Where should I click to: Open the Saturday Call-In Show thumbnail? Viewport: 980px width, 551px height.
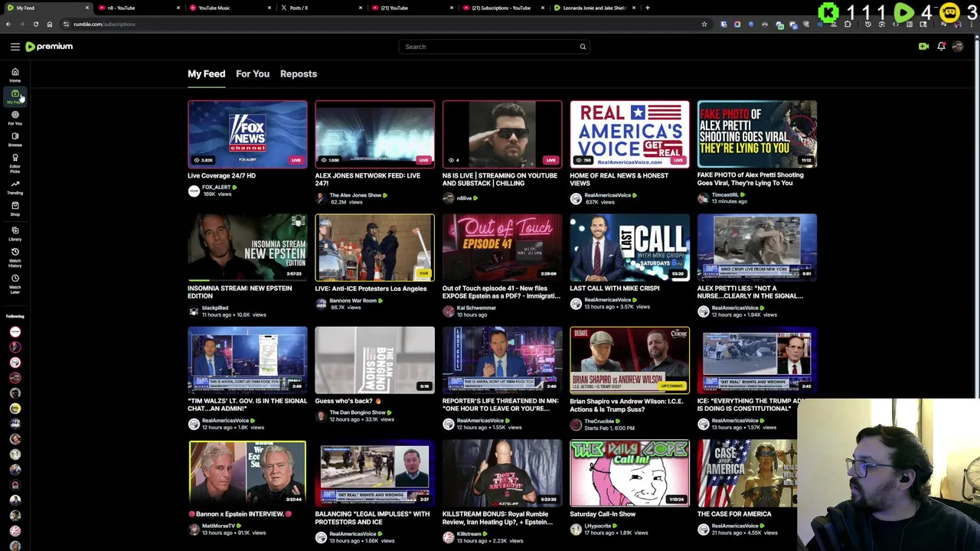click(x=629, y=473)
